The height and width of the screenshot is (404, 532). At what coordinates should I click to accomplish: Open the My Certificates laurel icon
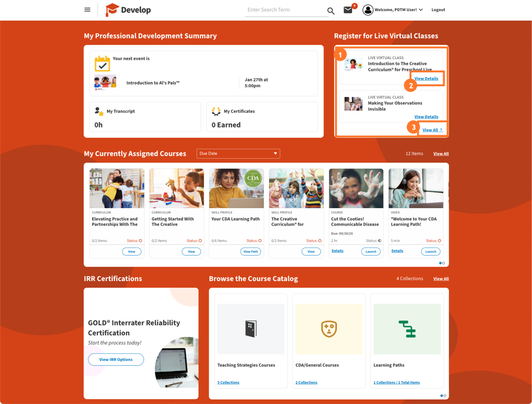click(216, 111)
